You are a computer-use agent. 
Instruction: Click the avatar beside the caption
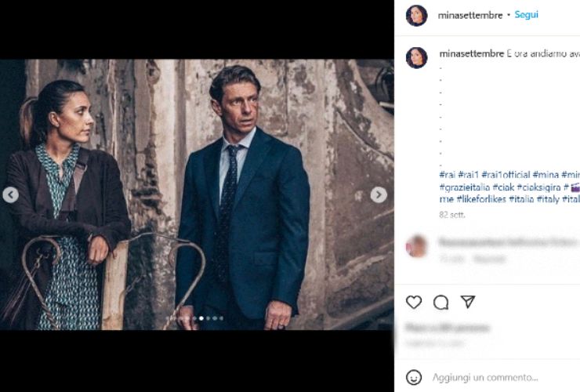(x=417, y=57)
